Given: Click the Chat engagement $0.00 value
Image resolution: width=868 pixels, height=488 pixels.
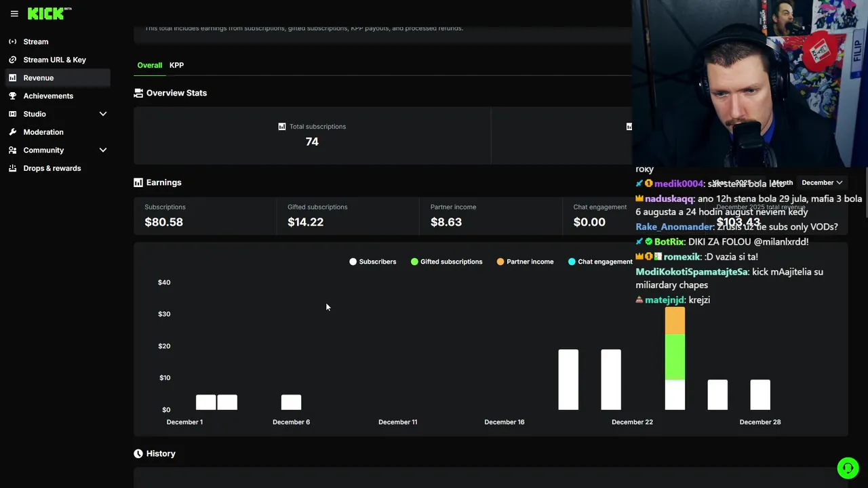Looking at the screenshot, I should (589, 222).
